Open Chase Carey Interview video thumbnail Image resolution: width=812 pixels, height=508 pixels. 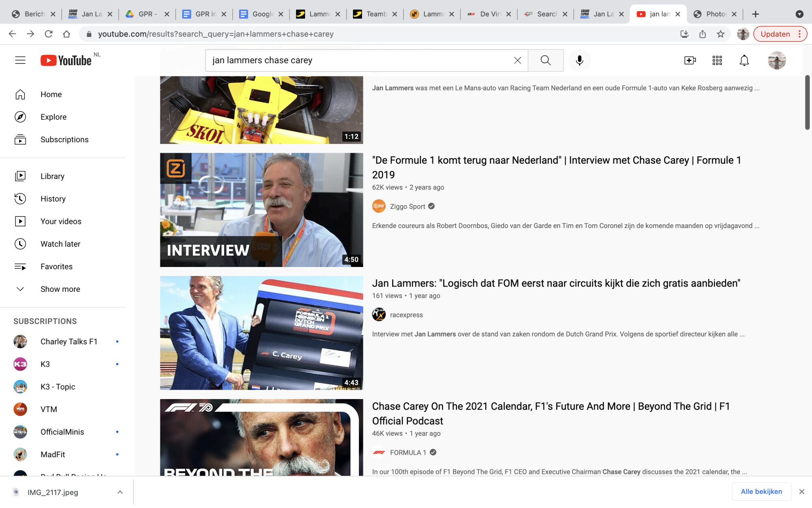click(261, 210)
